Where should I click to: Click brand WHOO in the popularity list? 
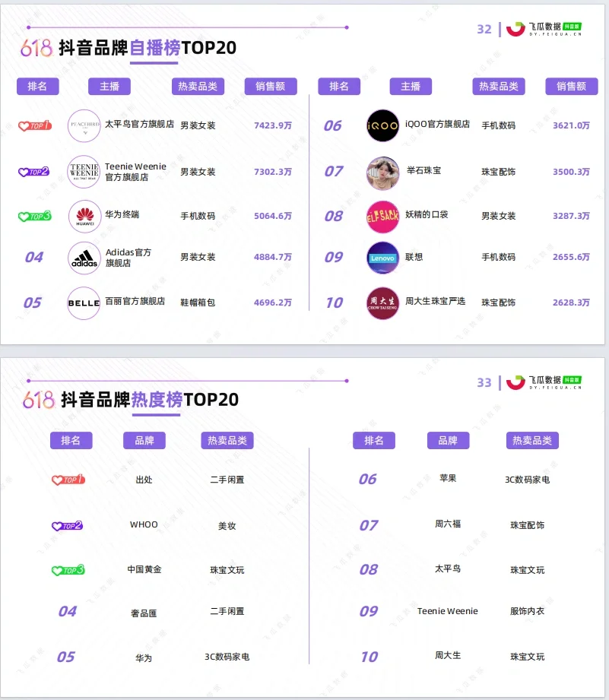tap(144, 524)
